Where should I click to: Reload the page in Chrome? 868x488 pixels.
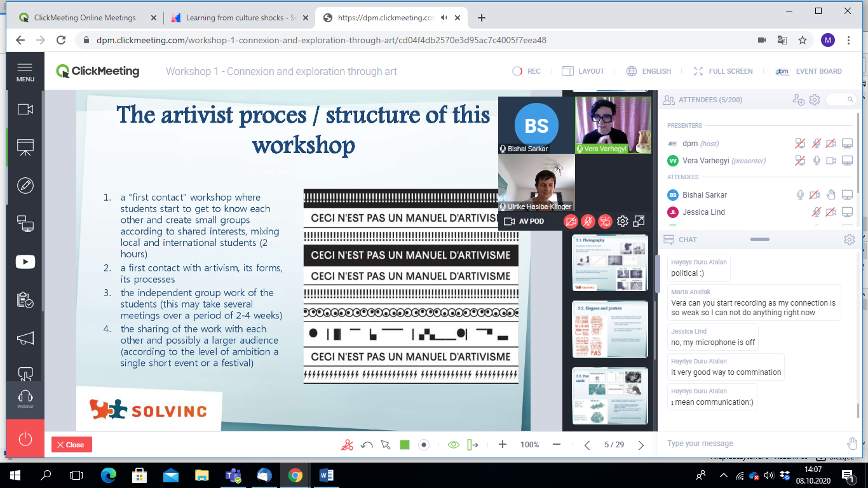point(61,40)
